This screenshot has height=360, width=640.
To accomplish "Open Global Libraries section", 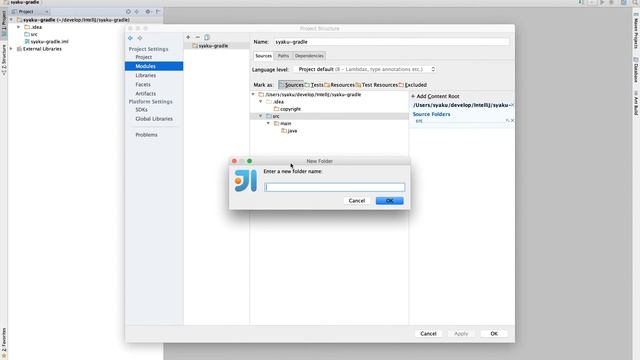I will point(154,119).
